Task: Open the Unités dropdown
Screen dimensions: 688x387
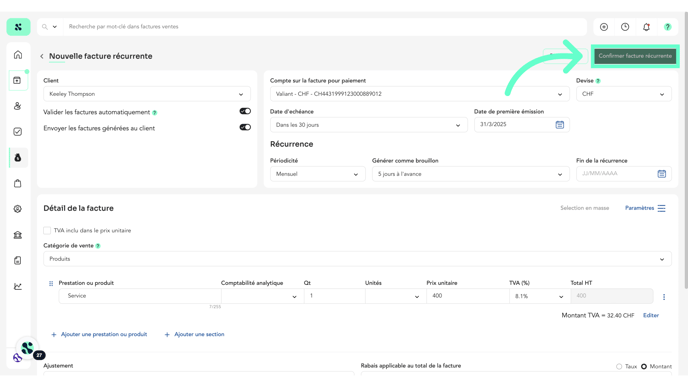Action: tap(395, 296)
